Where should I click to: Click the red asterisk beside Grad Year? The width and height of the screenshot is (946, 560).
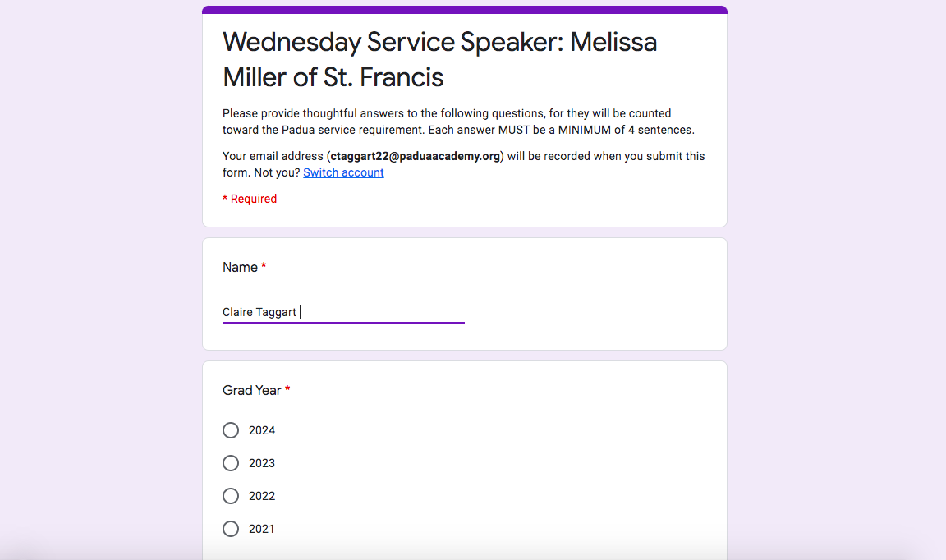287,390
